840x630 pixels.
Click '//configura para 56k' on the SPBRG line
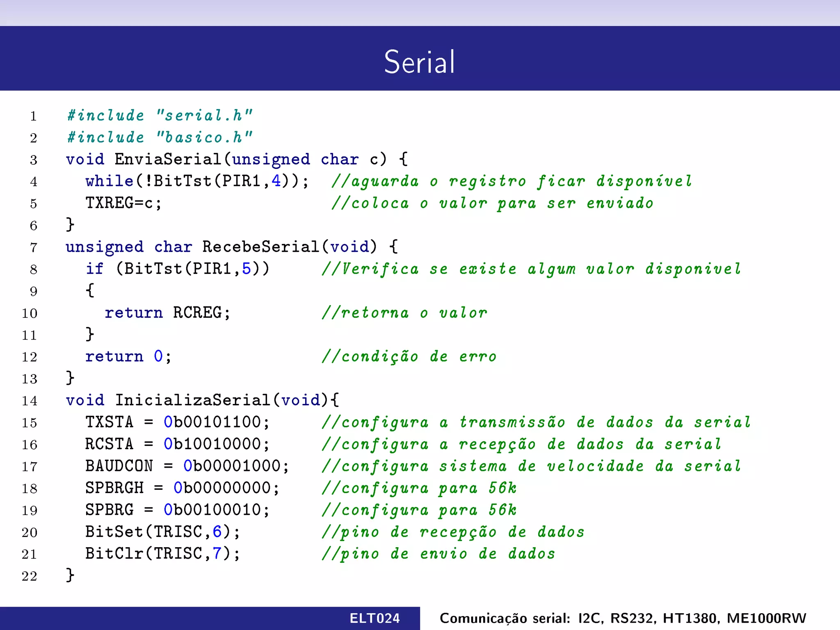coord(419,510)
